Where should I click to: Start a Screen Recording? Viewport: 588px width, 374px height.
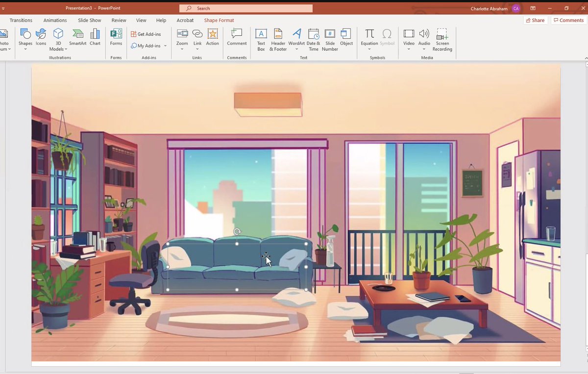click(x=442, y=39)
